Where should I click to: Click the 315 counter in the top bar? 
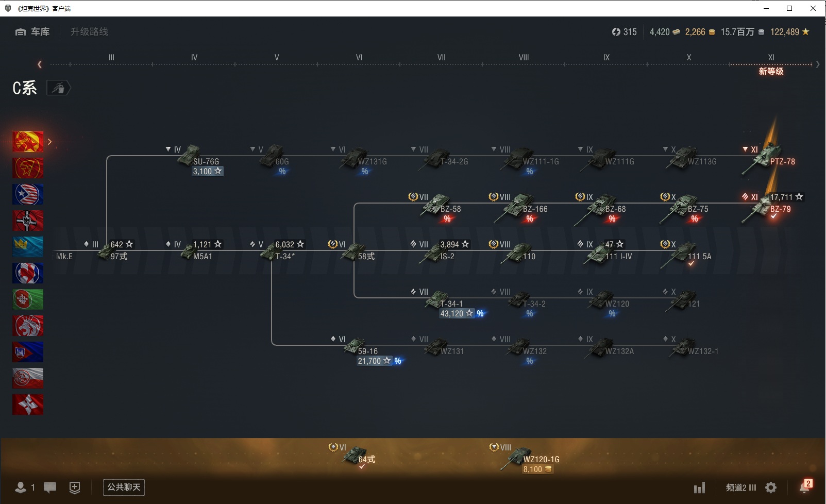pos(624,32)
